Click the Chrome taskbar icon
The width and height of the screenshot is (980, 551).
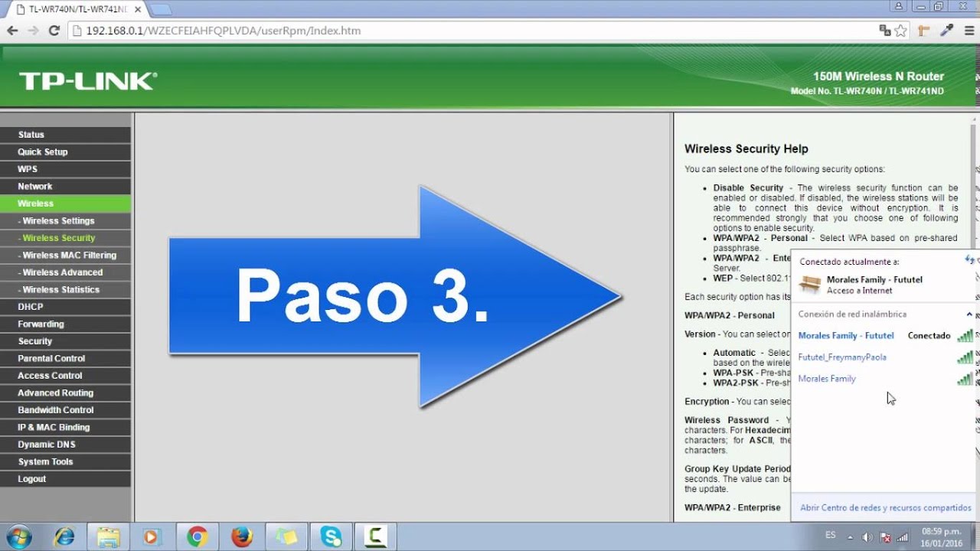(197, 536)
